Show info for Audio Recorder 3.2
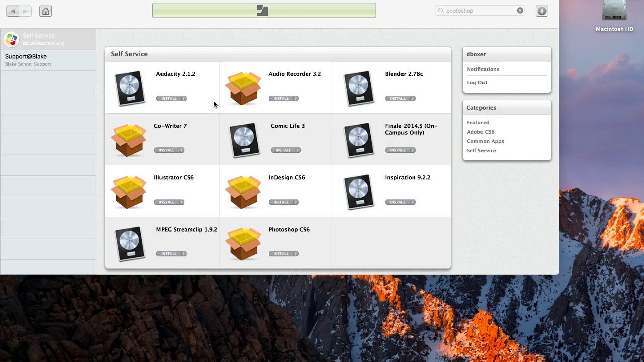Screen dimensions: 644x362 tap(296, 99)
